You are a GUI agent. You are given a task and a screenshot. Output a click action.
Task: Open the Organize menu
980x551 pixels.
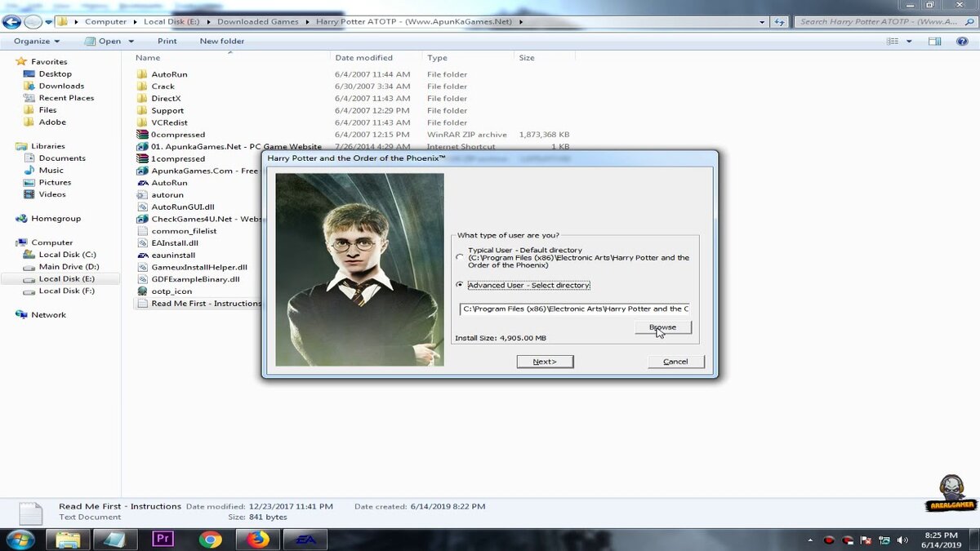point(37,41)
